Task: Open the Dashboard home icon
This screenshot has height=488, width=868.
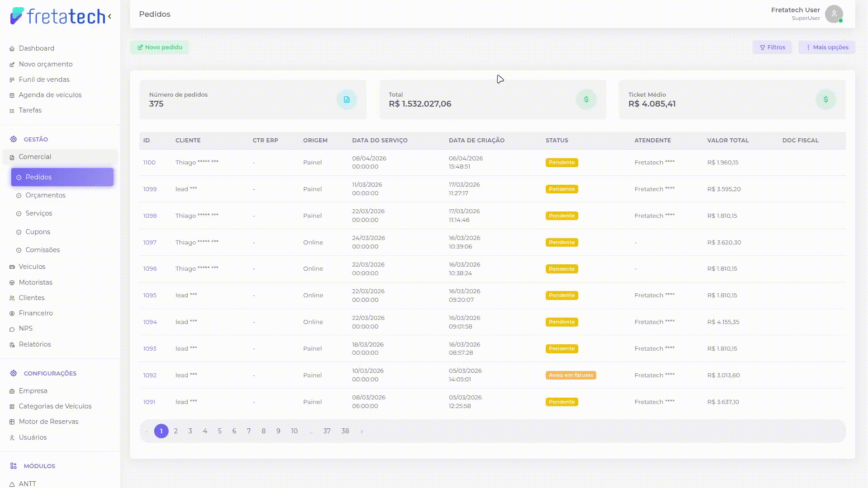Action: [x=12, y=49]
